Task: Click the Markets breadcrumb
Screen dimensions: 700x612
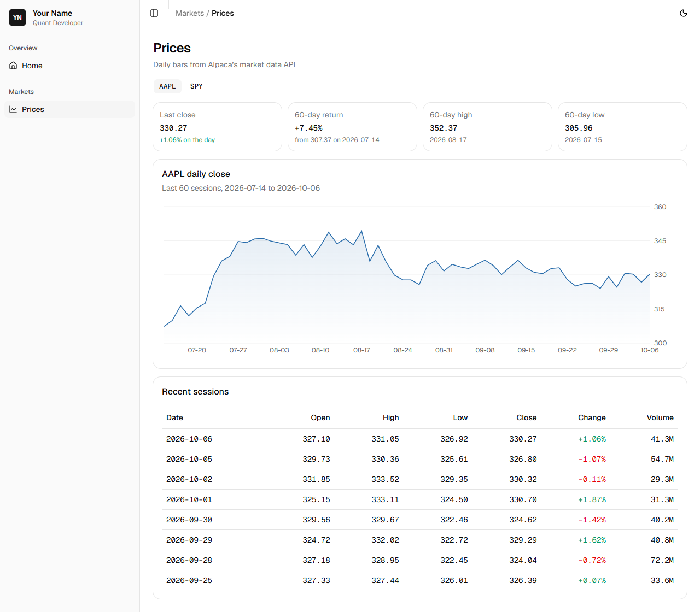Action: click(190, 13)
